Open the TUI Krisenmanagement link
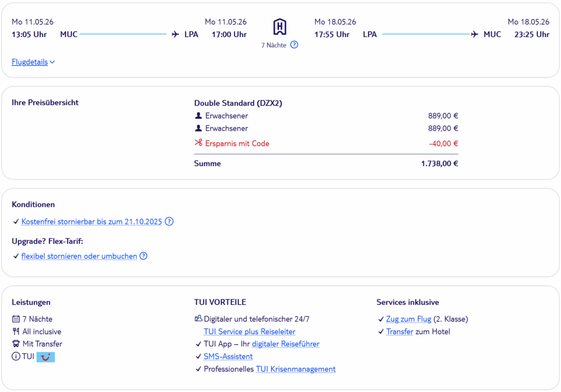This screenshot has width=561, height=392. pos(296,369)
